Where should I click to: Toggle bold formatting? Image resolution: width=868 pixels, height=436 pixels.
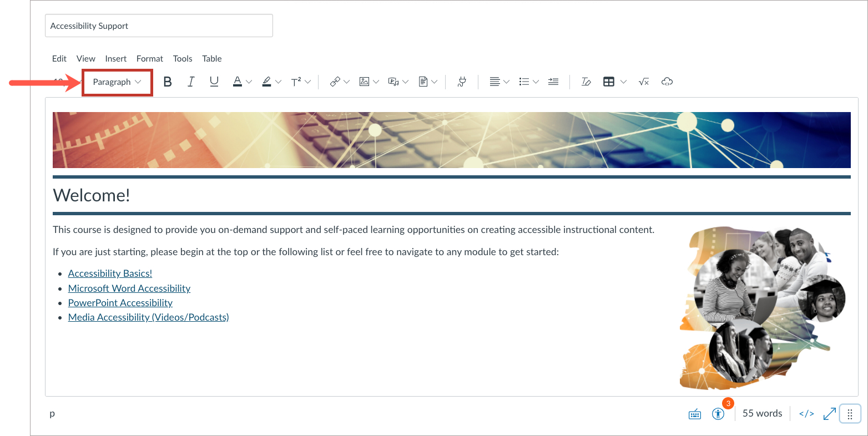tap(168, 82)
